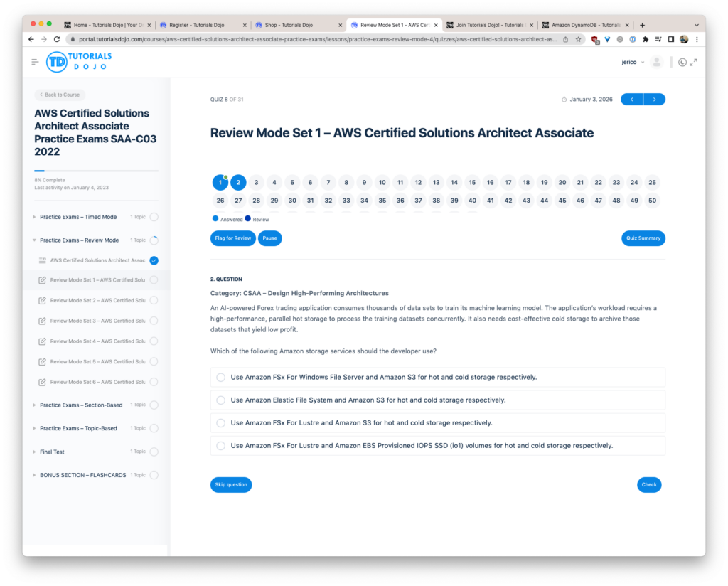Click the status circle for Final Test

tap(154, 452)
